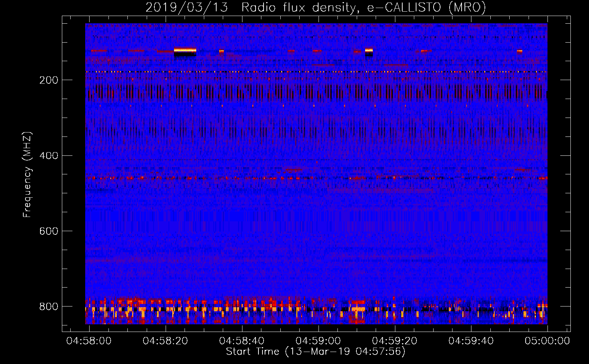This screenshot has height=364, width=589.
Task: Click the 'Start Time (13-Mar-19 04:57:56)' x-axis label
Action: click(316, 352)
